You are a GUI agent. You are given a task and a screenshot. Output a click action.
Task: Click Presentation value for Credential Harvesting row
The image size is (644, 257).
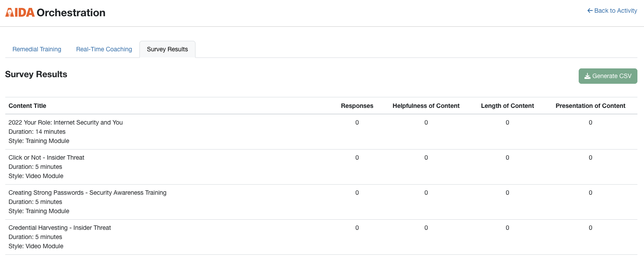pos(591,228)
